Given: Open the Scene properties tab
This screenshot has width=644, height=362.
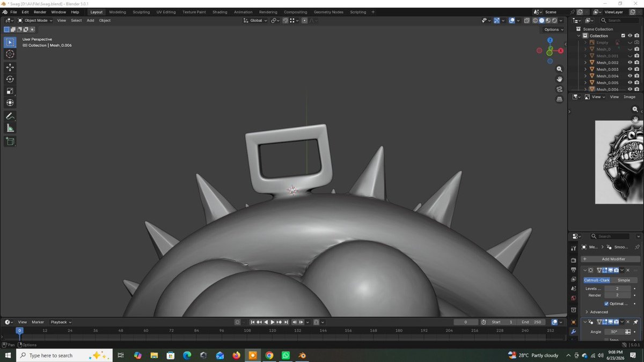Looking at the screenshot, I should [x=574, y=289].
